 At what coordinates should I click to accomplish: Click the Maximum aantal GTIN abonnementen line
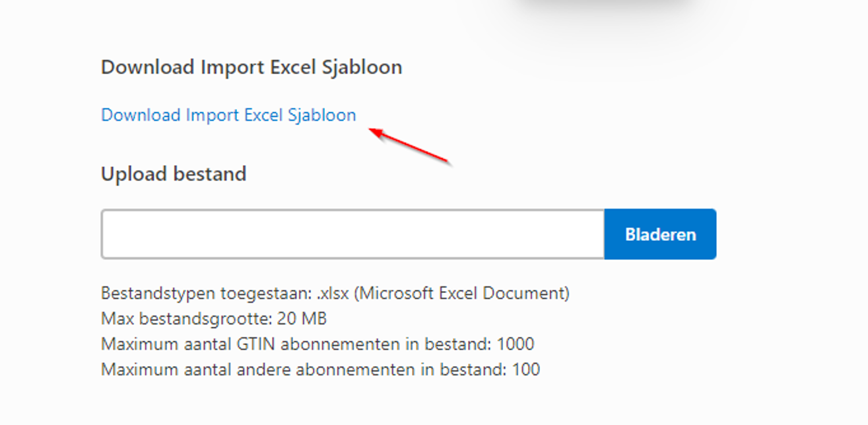point(317,344)
